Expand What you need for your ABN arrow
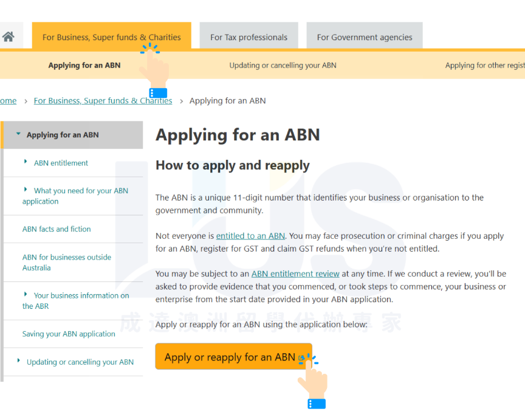Viewport: 525px width, 420px height. (x=26, y=190)
